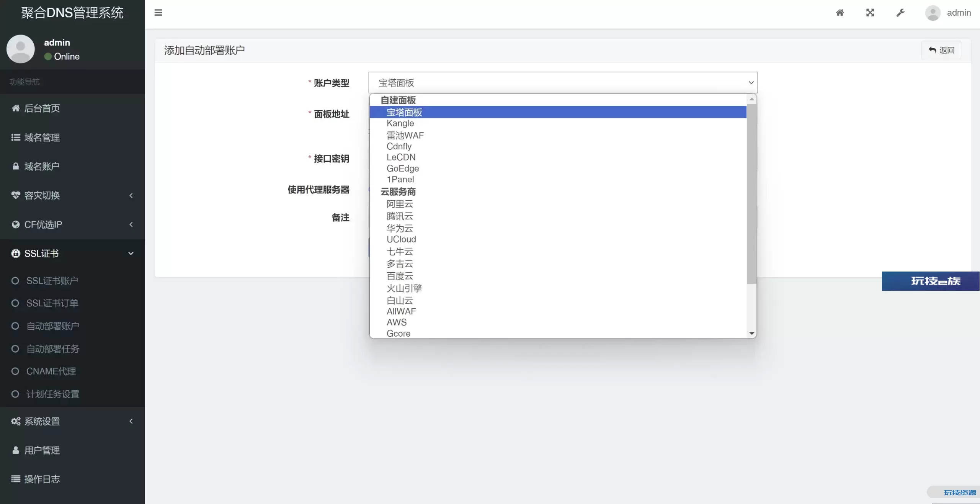
Task: Choose 华为云 from account type list
Action: (558, 228)
